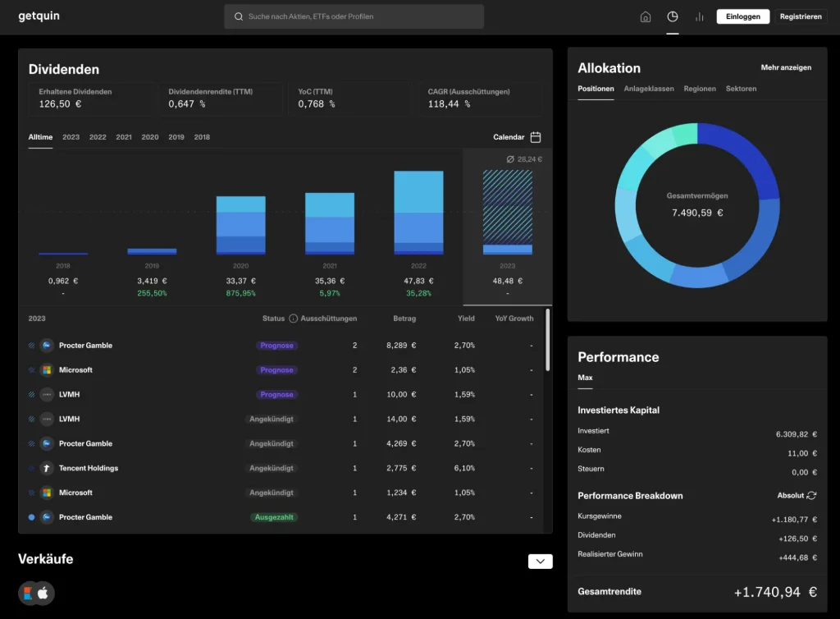Viewport: 840px width, 619px height.
Task: Expand the Verkäufe section chevron
Action: [540, 562]
